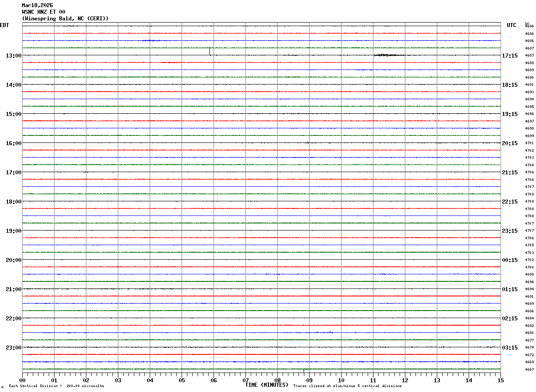Click the 22:15 UTC row label
Viewport: 536px width, 392px height.
(x=510, y=202)
